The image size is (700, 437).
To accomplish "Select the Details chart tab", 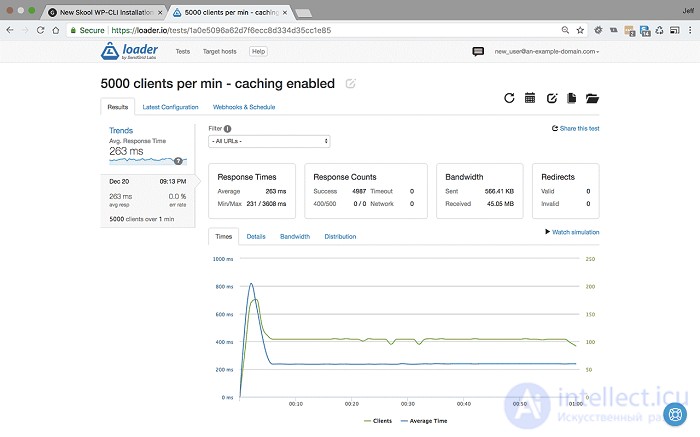I will pyautogui.click(x=256, y=237).
